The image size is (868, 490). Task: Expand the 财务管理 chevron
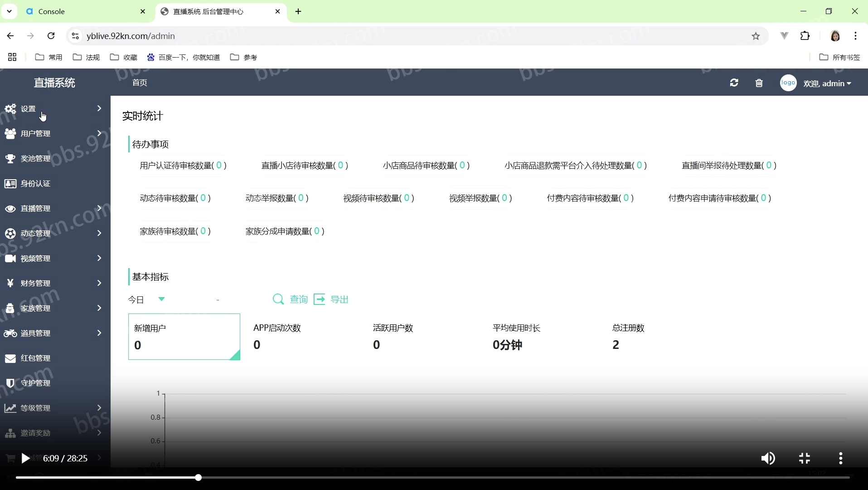pos(99,283)
